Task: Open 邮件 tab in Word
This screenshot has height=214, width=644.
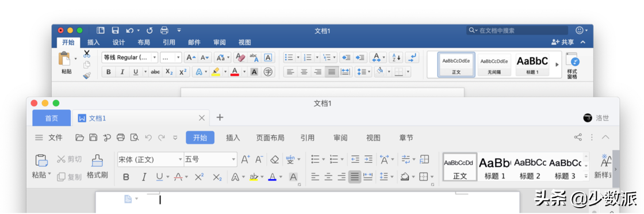Action: point(194,43)
